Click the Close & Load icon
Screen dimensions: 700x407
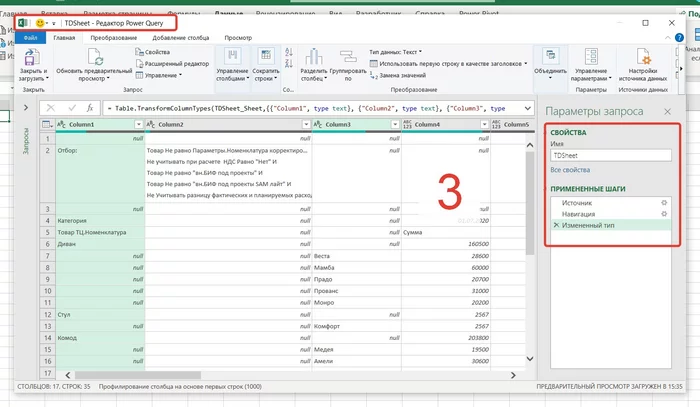[31, 58]
